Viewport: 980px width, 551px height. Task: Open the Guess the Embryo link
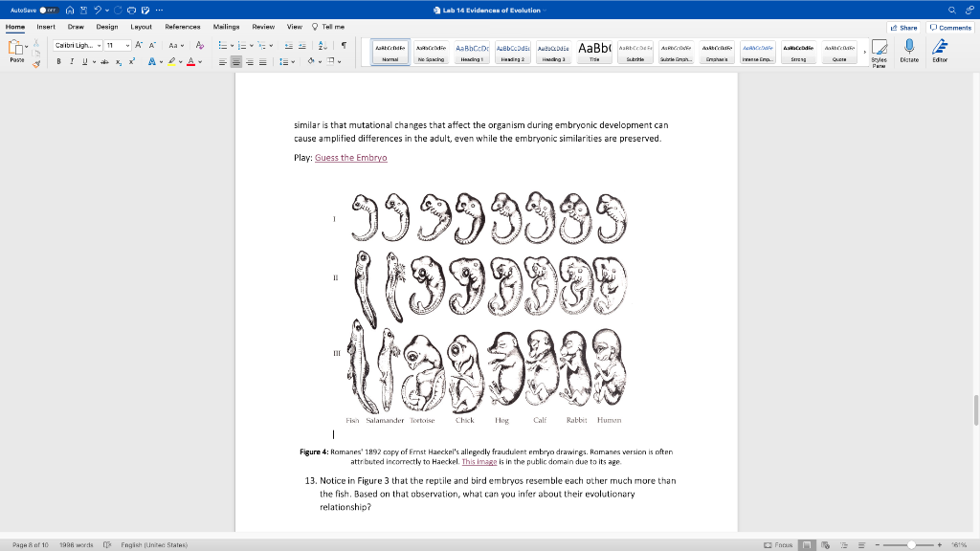pyautogui.click(x=350, y=158)
